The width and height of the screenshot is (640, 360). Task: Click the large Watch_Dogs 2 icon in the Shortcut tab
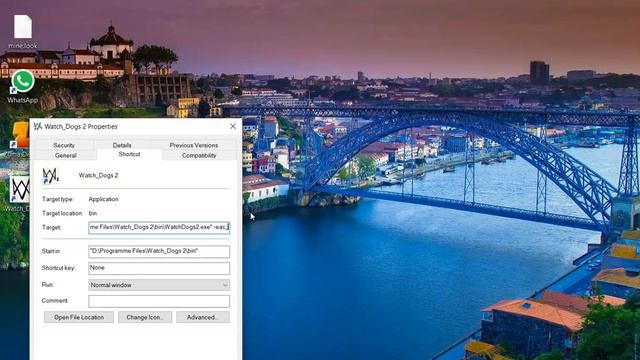pyautogui.click(x=51, y=176)
